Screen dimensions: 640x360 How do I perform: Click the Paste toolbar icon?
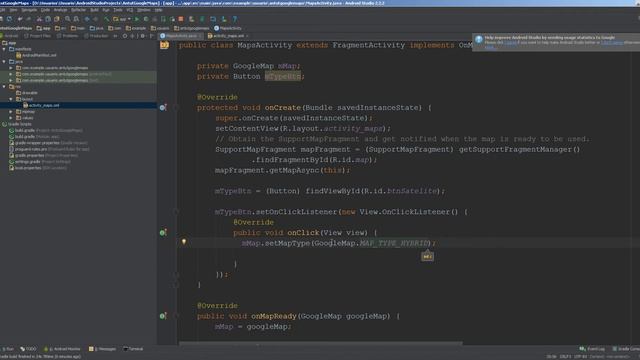tap(56, 19)
